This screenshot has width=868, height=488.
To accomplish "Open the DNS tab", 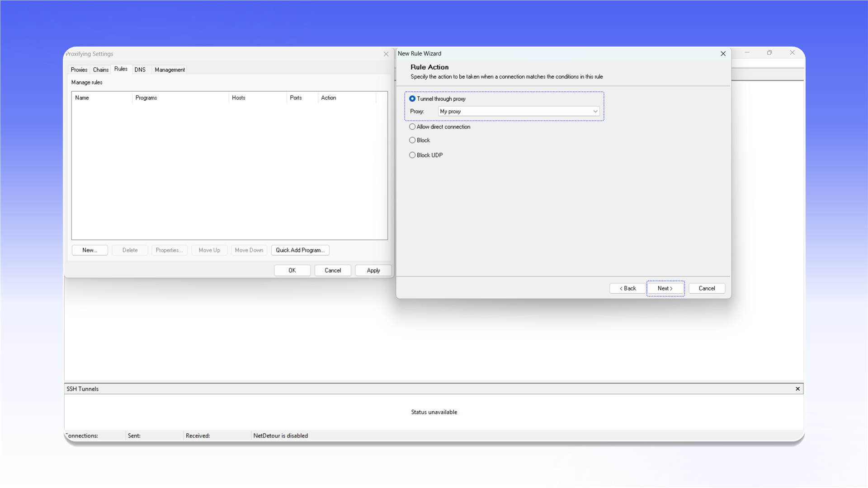I will coord(140,70).
